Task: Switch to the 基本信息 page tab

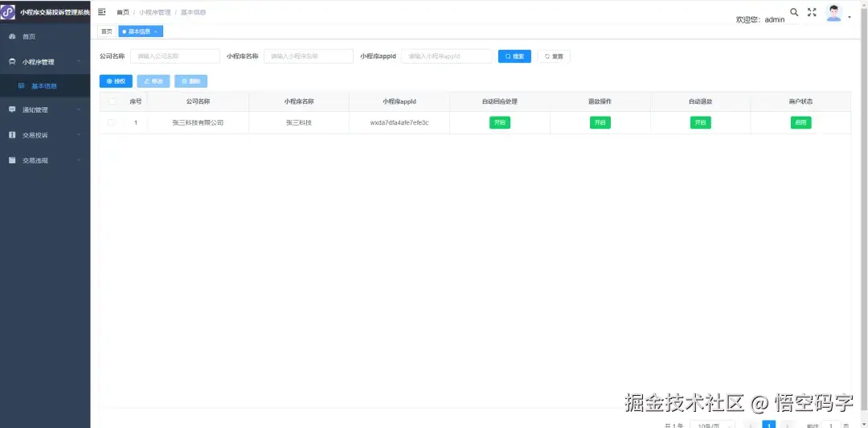Action: [x=139, y=31]
